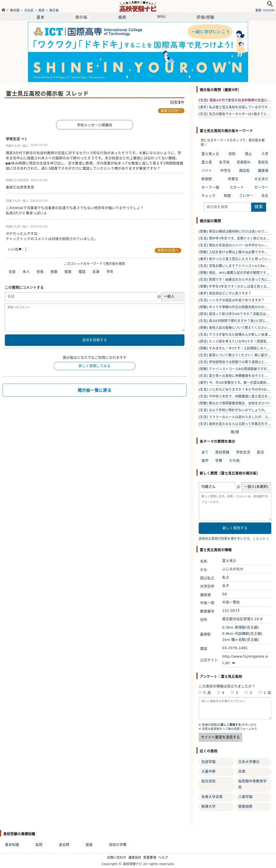Viewport: 276px width, 868px height.
Task: Open 高校の学費 in footer basics
Action: click(118, 845)
